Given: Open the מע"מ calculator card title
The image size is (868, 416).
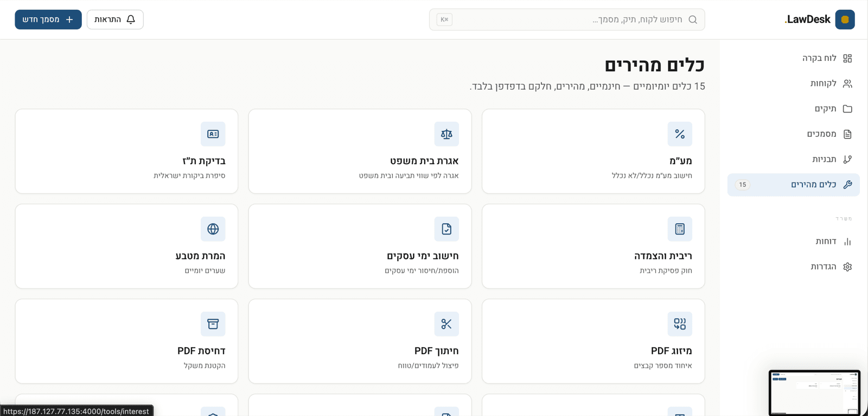Looking at the screenshot, I should [680, 161].
